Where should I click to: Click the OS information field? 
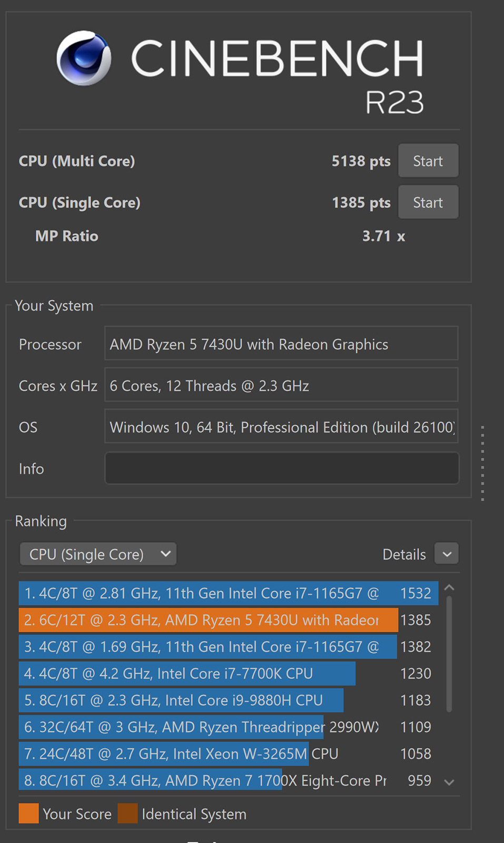[281, 426]
